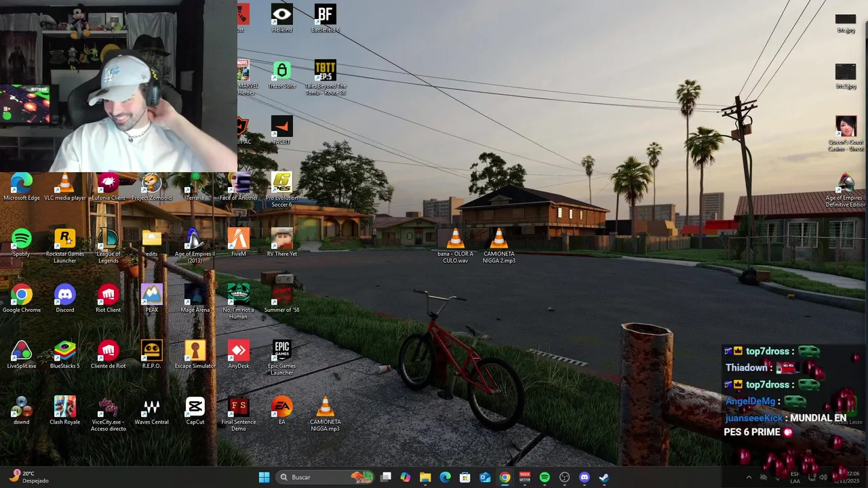Image resolution: width=868 pixels, height=488 pixels.
Task: Select the Escape Simulator icon
Action: [x=195, y=354]
